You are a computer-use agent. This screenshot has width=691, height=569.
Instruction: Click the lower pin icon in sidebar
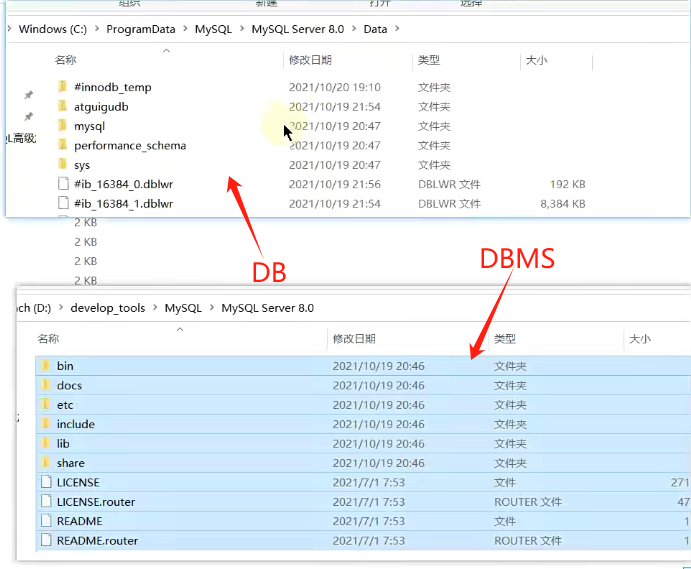(29, 116)
